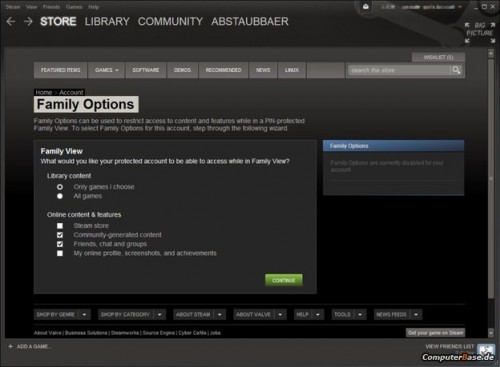
Task: Expand the Games dropdown in store nav
Action: (106, 70)
